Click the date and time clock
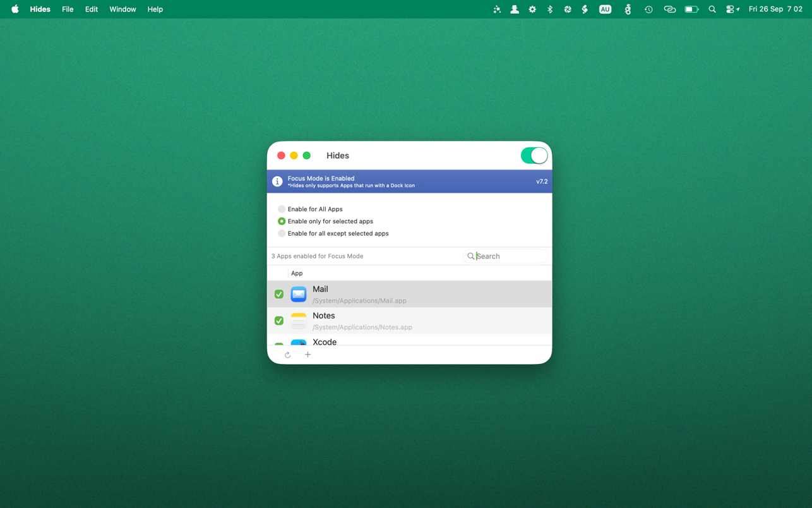 click(x=775, y=9)
